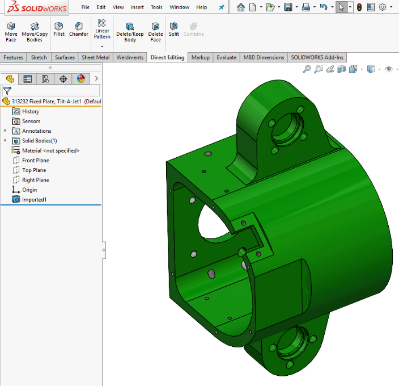Open a file with the Open icon
Screen dimensions: 399x386
coord(270,7)
